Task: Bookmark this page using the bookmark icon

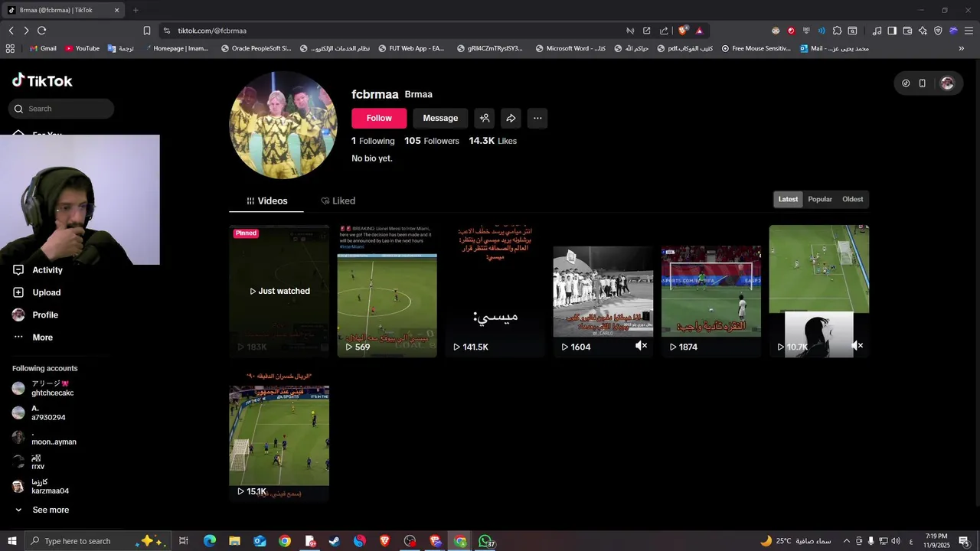Action: 147,31
